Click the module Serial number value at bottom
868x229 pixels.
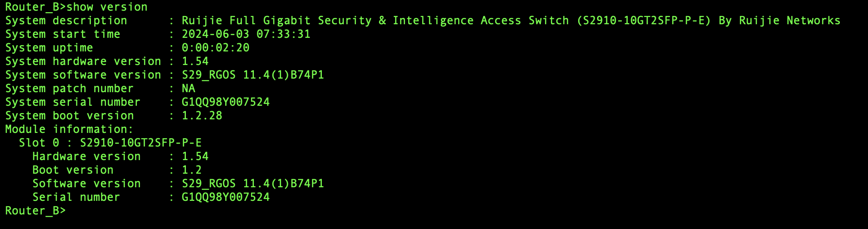(226, 197)
